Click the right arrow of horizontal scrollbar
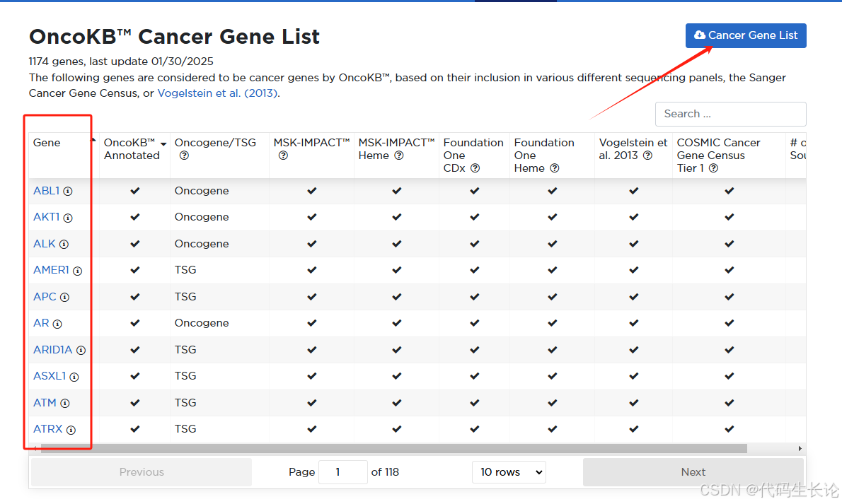The width and height of the screenshot is (842, 504). click(800, 448)
